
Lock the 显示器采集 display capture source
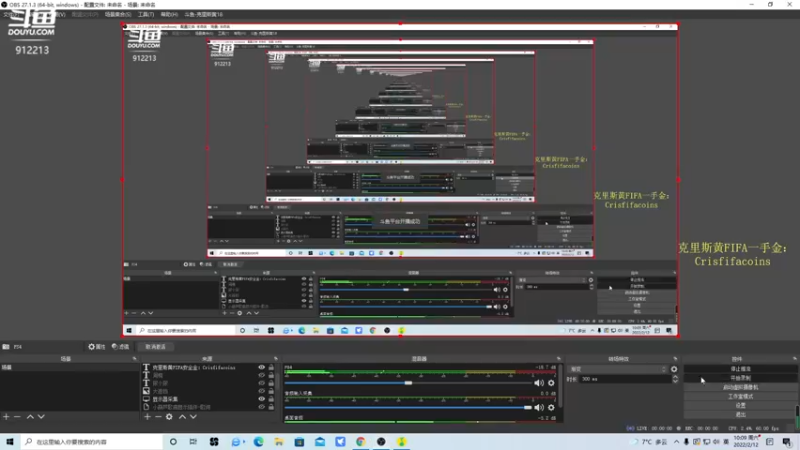tap(271, 399)
